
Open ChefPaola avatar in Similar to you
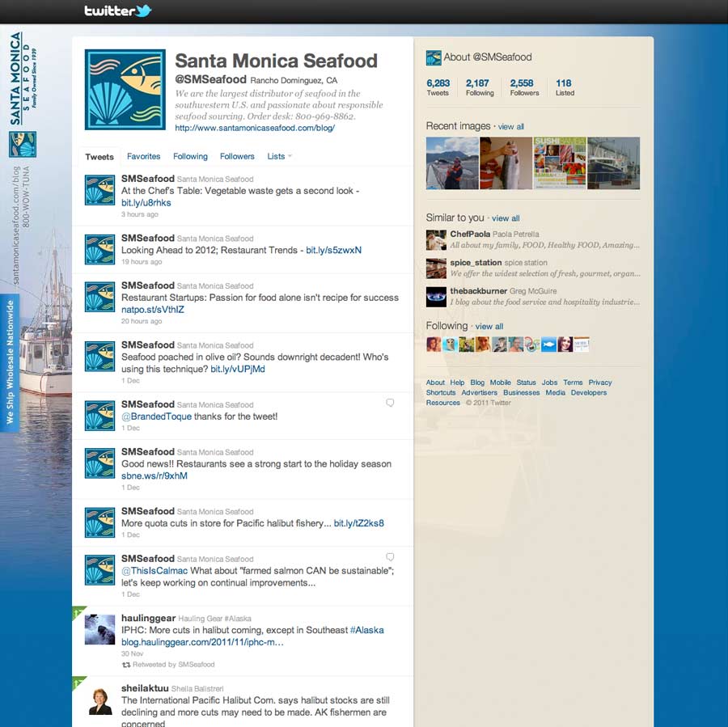[436, 240]
